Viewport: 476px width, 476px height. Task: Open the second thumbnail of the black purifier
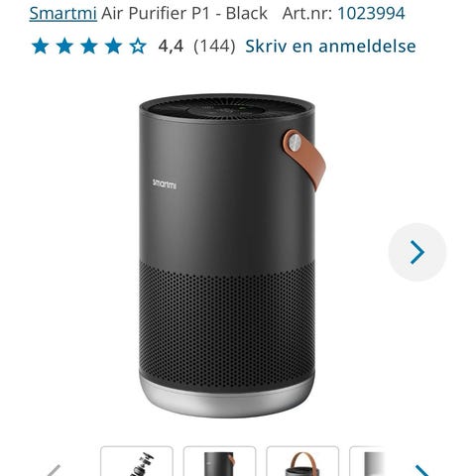click(219, 461)
